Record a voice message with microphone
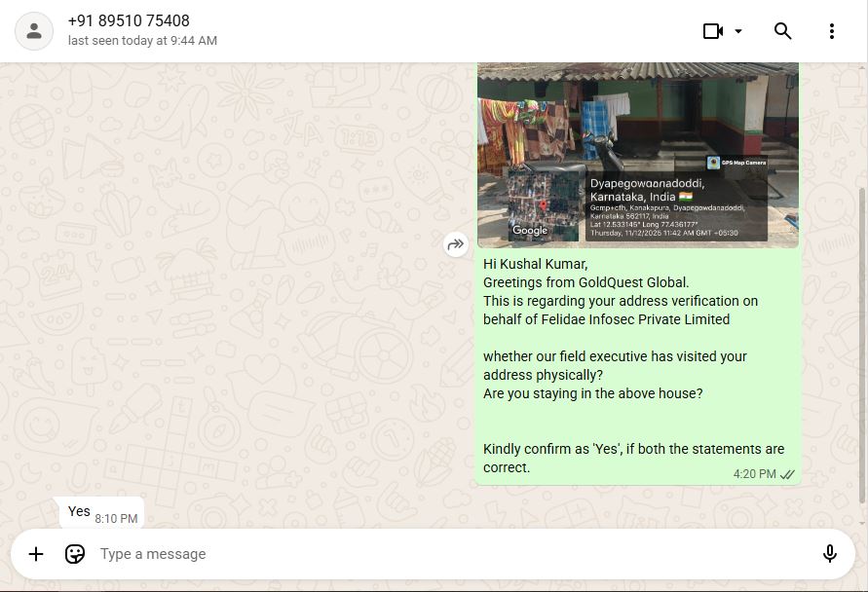868x592 pixels. tap(829, 554)
